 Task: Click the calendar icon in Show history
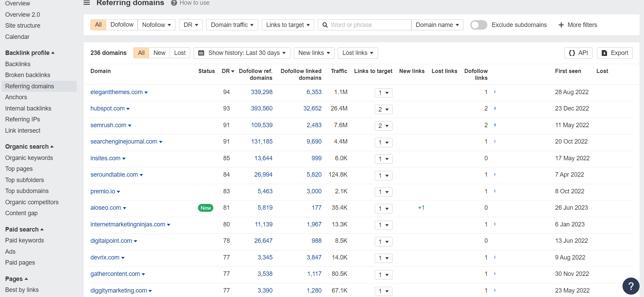[x=201, y=53]
